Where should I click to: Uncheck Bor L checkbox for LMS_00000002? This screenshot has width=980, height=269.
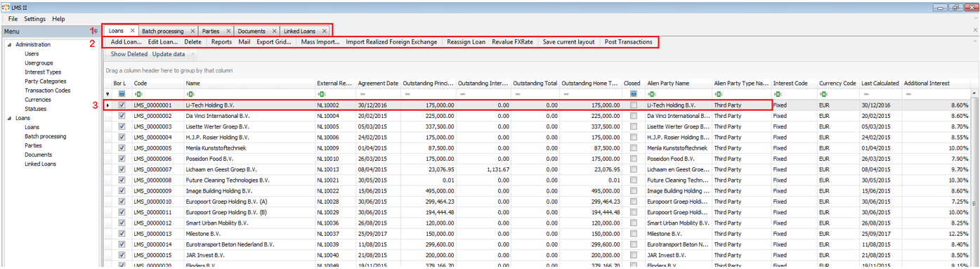pos(122,116)
